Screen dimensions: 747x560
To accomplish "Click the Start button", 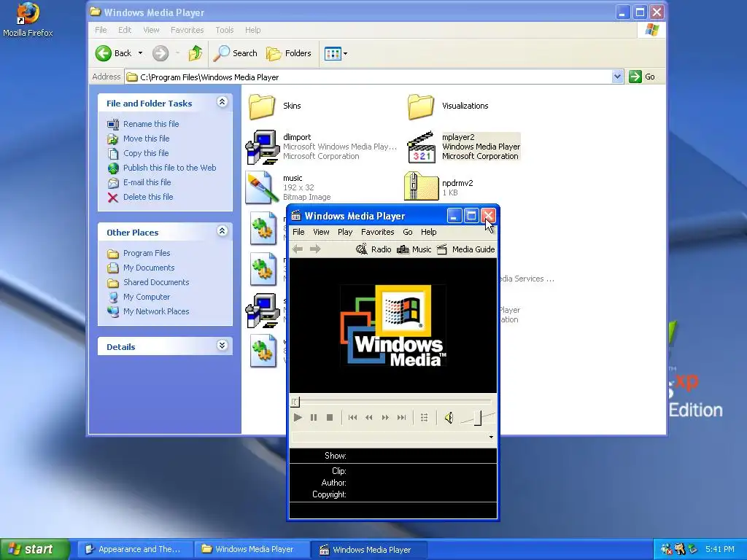I will (35, 549).
